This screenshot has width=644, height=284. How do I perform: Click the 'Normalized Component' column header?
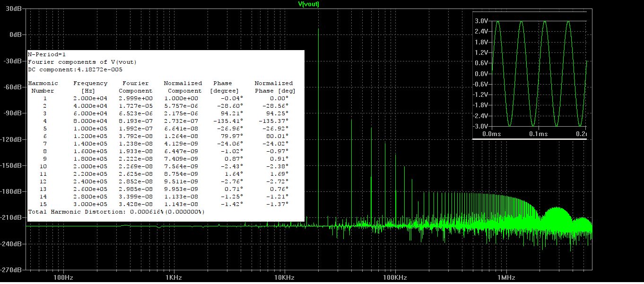click(x=183, y=87)
